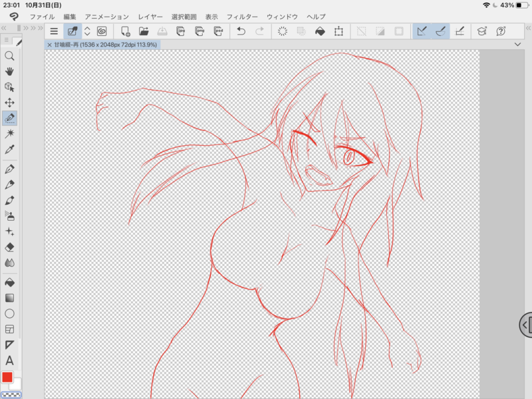Open the レイヤー menu
This screenshot has height=399, width=532.
click(x=150, y=16)
